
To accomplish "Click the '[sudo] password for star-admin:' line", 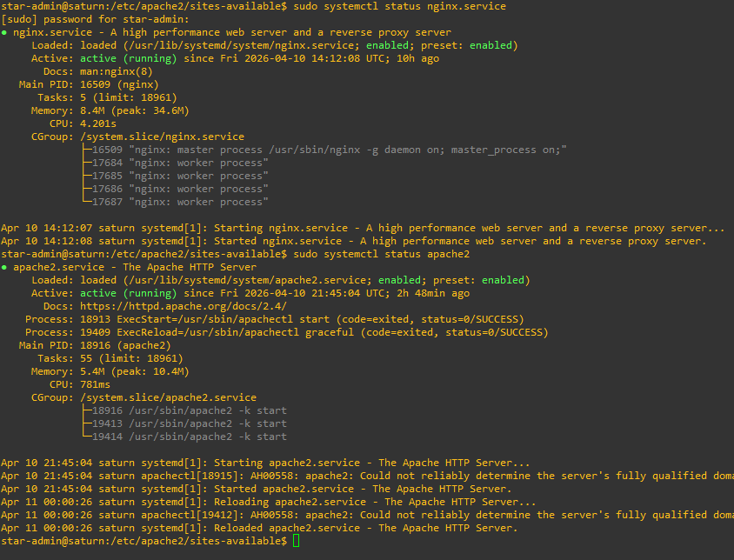I will [95, 20].
